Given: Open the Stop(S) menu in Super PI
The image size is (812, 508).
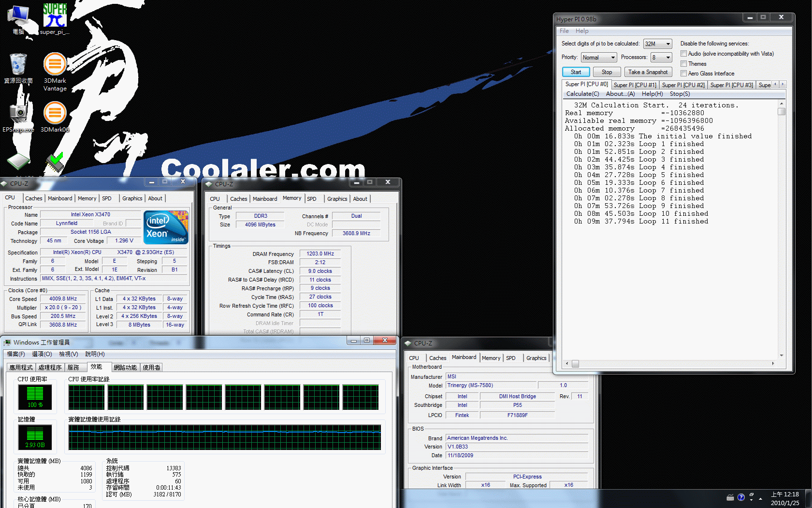Looking at the screenshot, I should [x=680, y=94].
